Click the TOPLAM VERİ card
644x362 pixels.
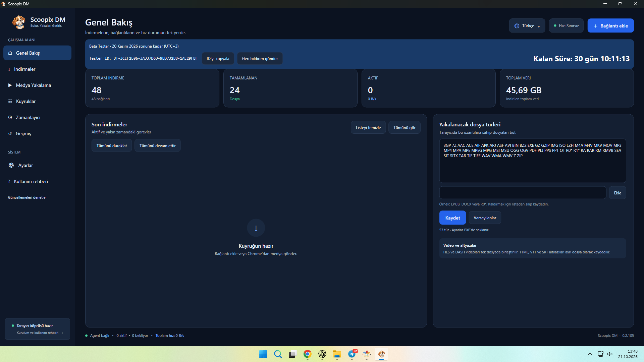pyautogui.click(x=567, y=88)
